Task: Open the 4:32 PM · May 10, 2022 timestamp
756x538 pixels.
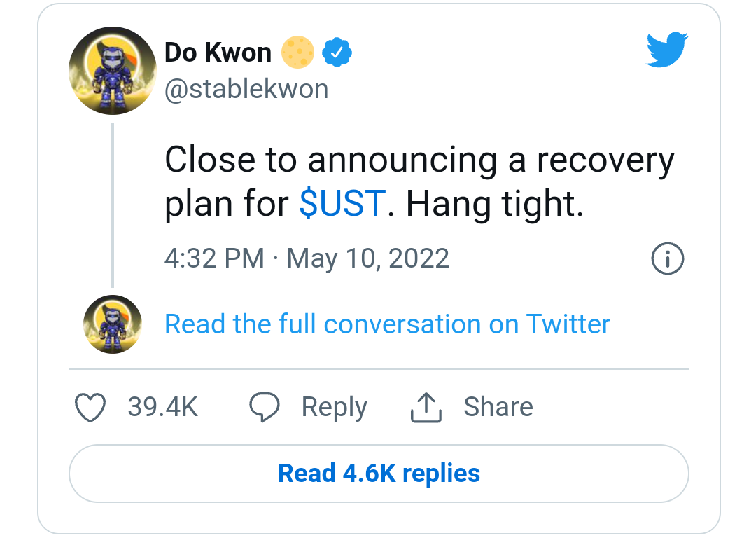Action: pyautogui.click(x=307, y=258)
